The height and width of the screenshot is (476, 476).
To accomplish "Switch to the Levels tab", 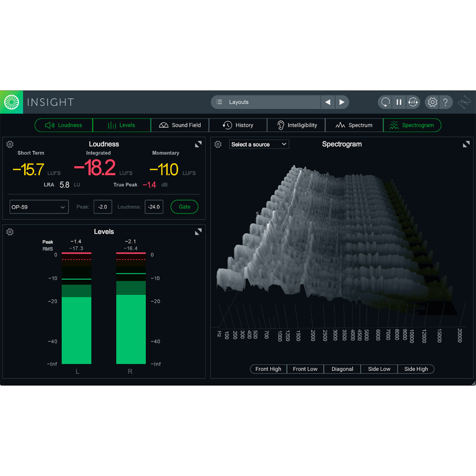I will pyautogui.click(x=121, y=125).
